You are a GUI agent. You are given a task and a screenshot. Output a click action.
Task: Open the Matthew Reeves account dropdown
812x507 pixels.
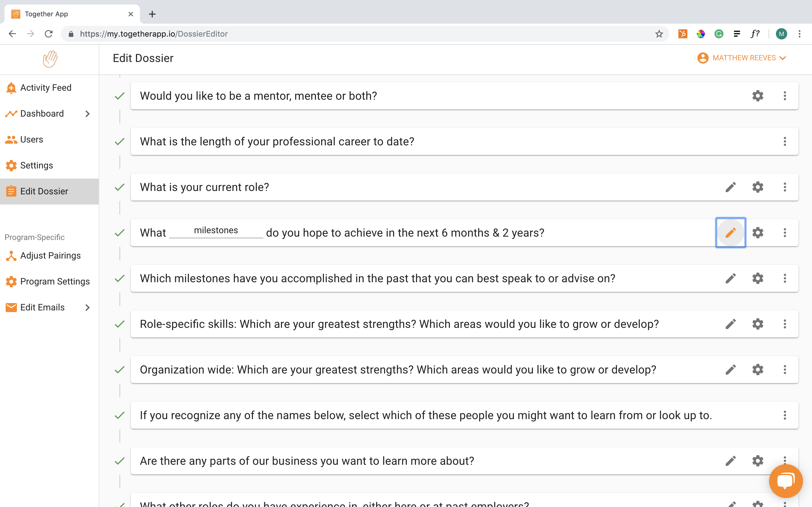742,58
